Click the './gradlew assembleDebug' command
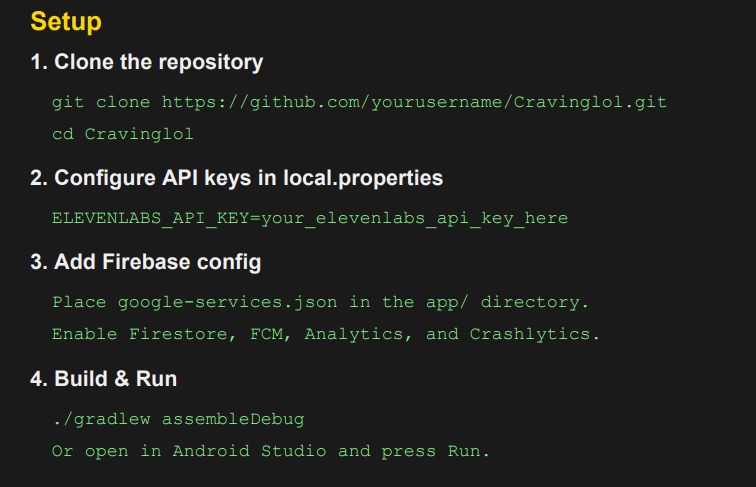756x487 pixels. pyautogui.click(x=178, y=419)
